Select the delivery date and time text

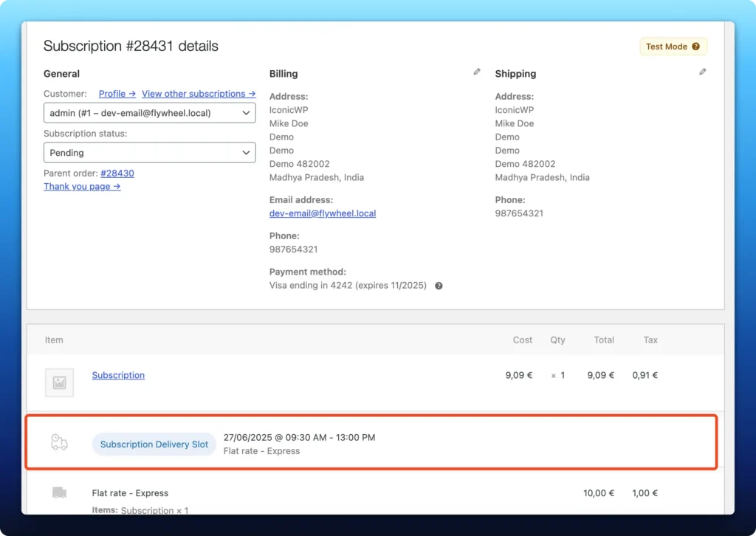pos(299,437)
